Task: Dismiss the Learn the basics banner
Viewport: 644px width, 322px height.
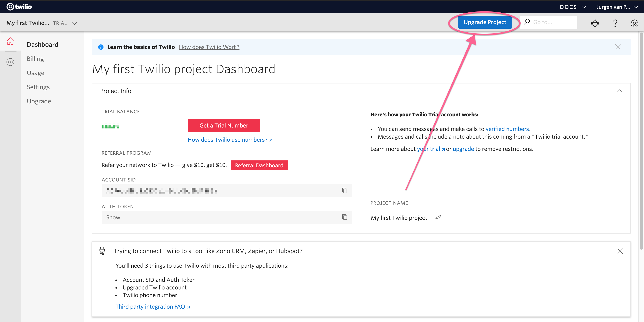Action: pyautogui.click(x=618, y=47)
